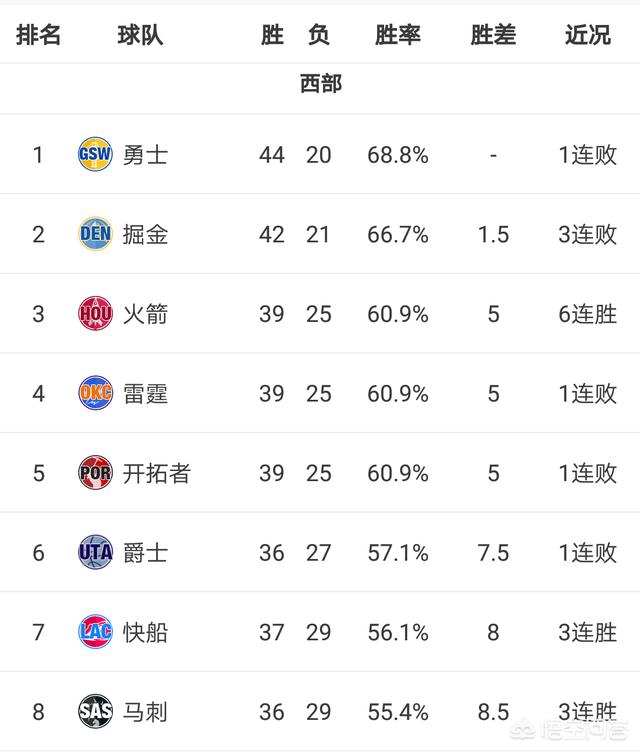
Task: Tap the POR Trail Blazers logo
Action: click(x=95, y=472)
